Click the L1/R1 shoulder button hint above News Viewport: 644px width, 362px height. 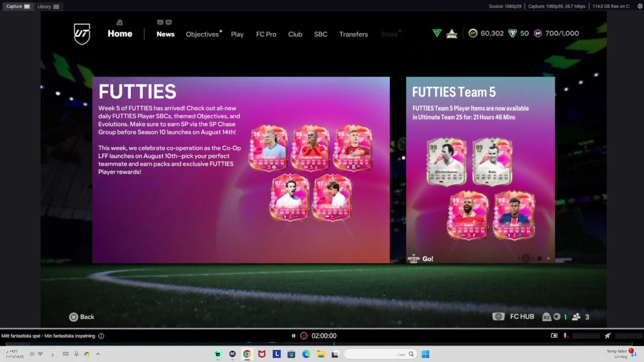tap(165, 22)
